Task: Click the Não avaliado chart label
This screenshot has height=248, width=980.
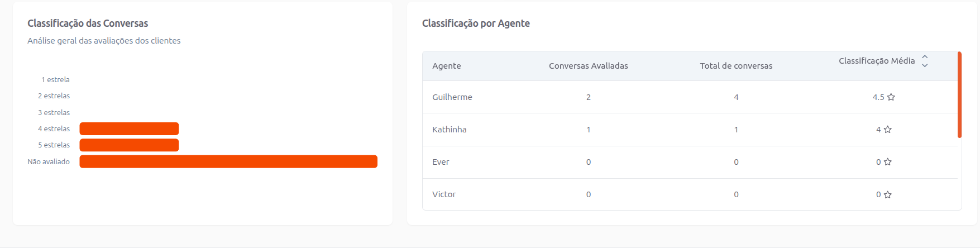Action: (49, 162)
